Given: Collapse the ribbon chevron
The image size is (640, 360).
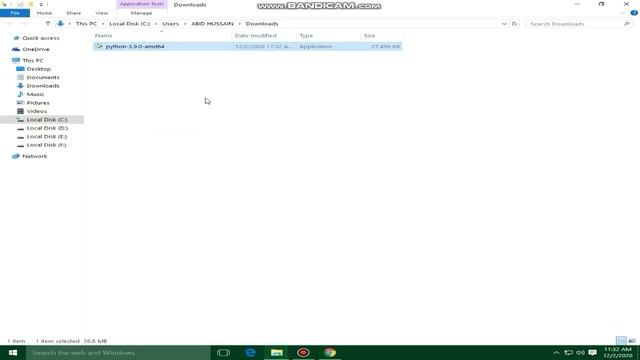Looking at the screenshot, I should coord(622,13).
